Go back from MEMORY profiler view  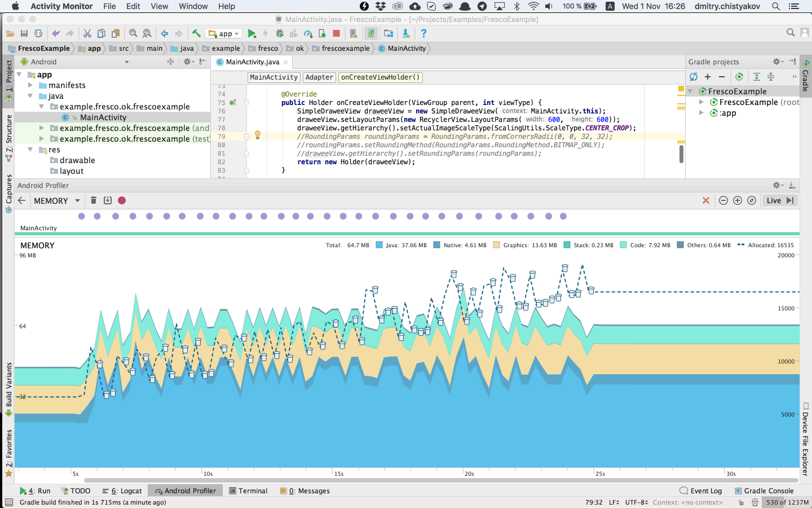click(21, 200)
